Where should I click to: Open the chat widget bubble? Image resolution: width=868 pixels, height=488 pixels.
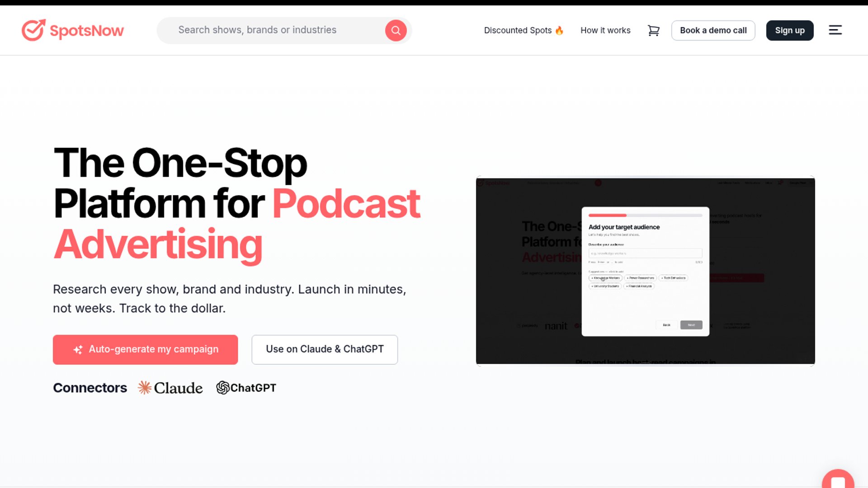(x=838, y=479)
